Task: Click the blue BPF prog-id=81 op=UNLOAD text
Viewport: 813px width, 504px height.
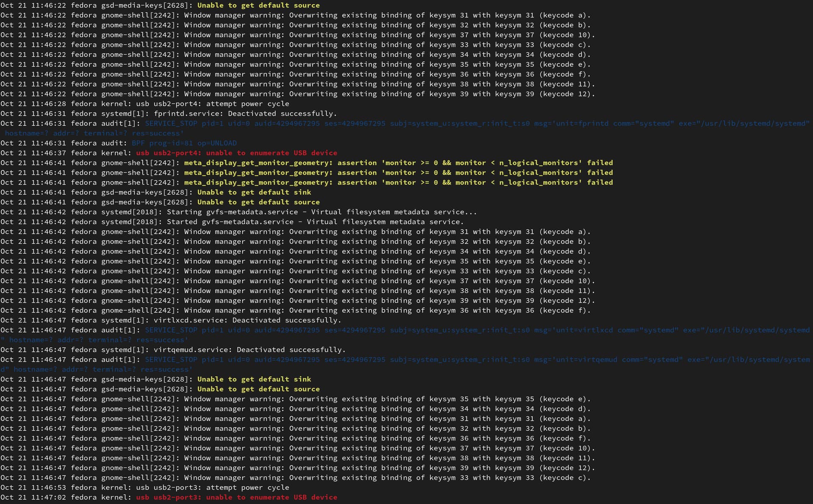Action: (184, 143)
